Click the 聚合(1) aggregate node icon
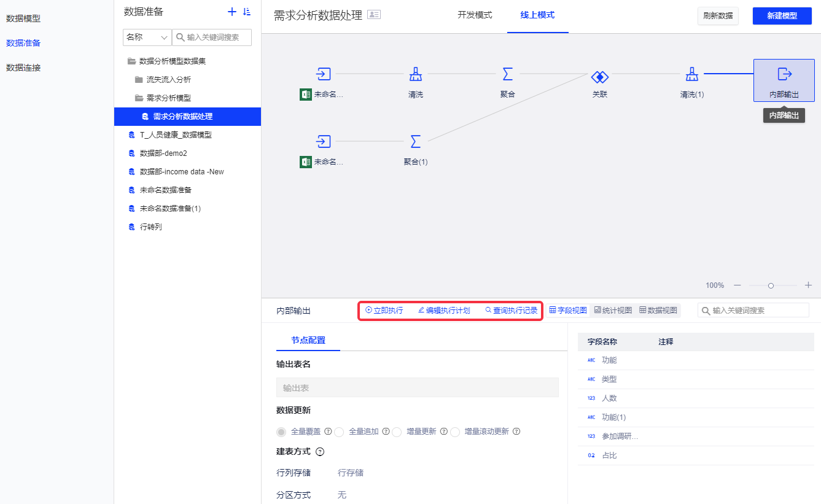This screenshot has width=821, height=504. pyautogui.click(x=415, y=142)
